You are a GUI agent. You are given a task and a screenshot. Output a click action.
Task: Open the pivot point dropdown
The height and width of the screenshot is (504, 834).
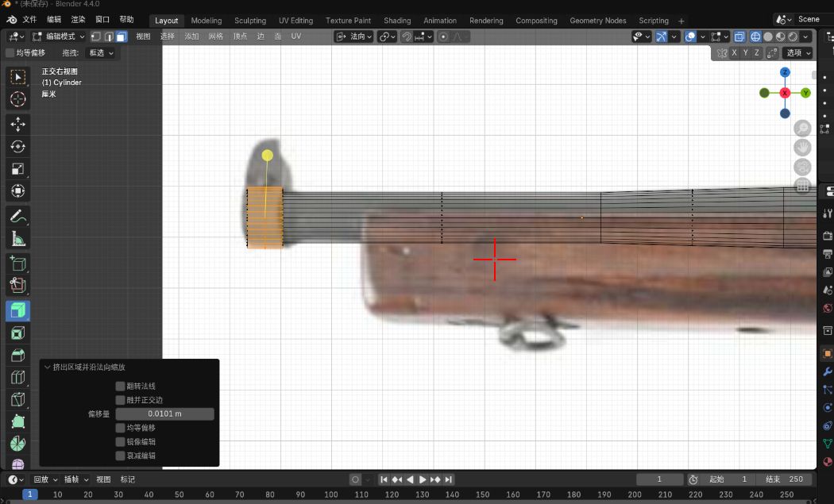[388, 37]
